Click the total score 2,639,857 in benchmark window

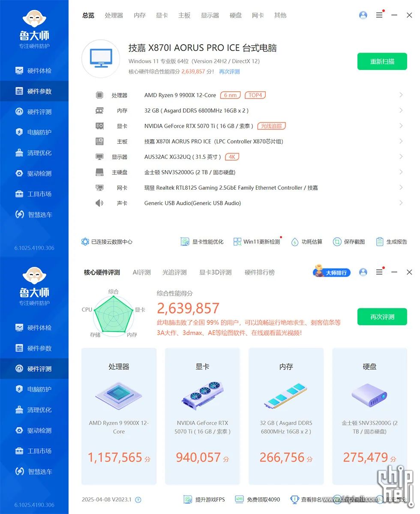tap(188, 308)
